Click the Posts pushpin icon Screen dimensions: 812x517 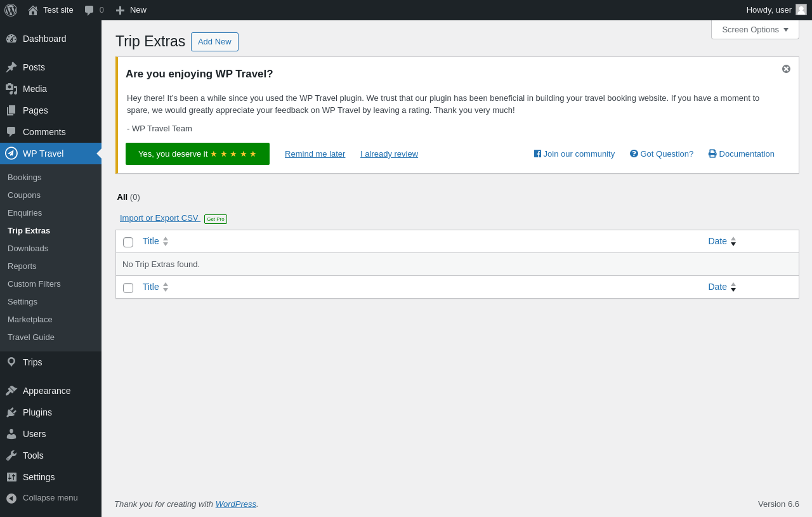pyautogui.click(x=11, y=67)
